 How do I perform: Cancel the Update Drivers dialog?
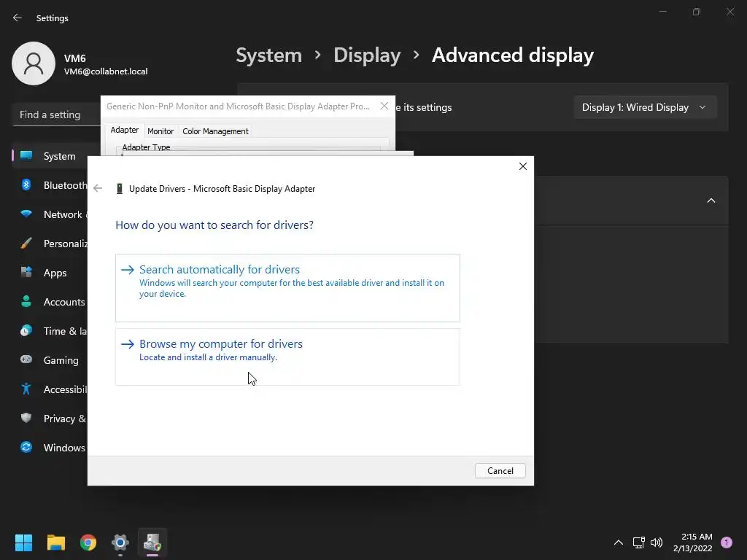click(500, 470)
